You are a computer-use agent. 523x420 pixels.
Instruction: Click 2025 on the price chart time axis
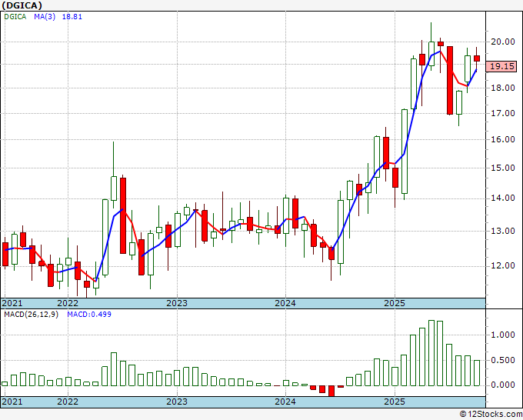(395, 303)
